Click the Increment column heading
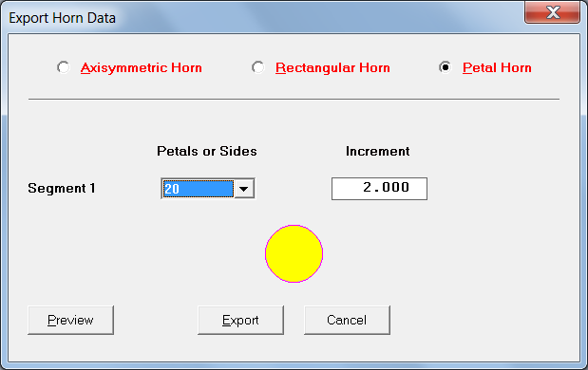This screenshot has height=370, width=588. 378,151
